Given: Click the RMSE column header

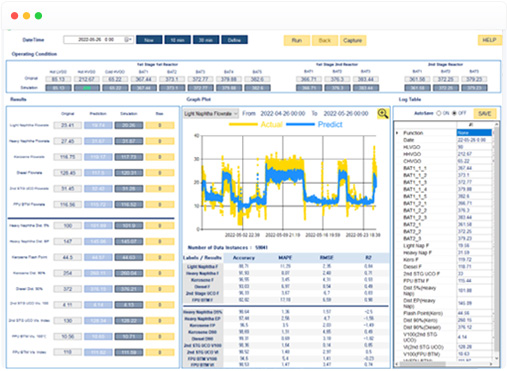Looking at the screenshot, I should tap(326, 258).
